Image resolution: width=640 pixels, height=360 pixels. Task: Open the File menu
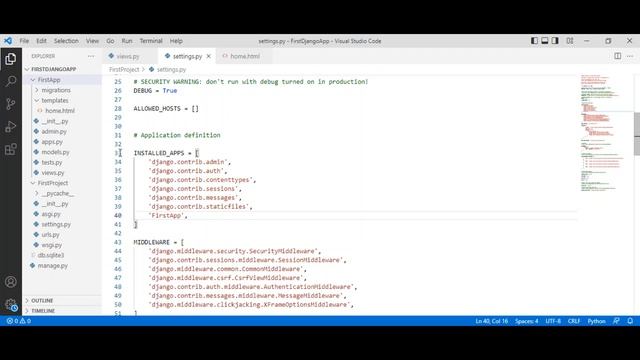point(24,41)
